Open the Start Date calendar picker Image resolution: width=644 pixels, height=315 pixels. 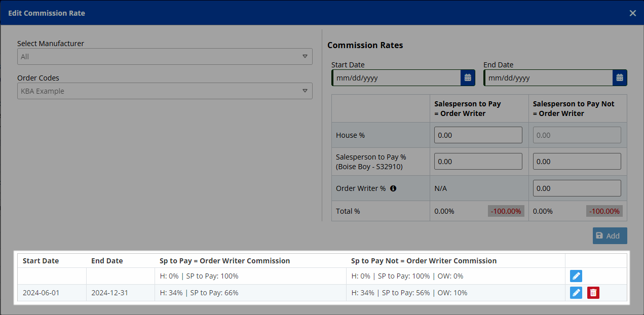(x=468, y=78)
